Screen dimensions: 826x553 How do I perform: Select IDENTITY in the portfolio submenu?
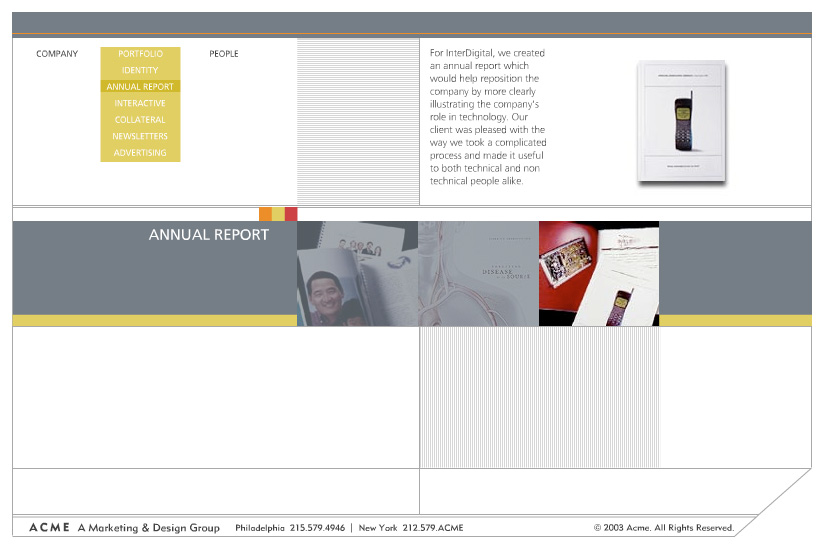coord(140,70)
